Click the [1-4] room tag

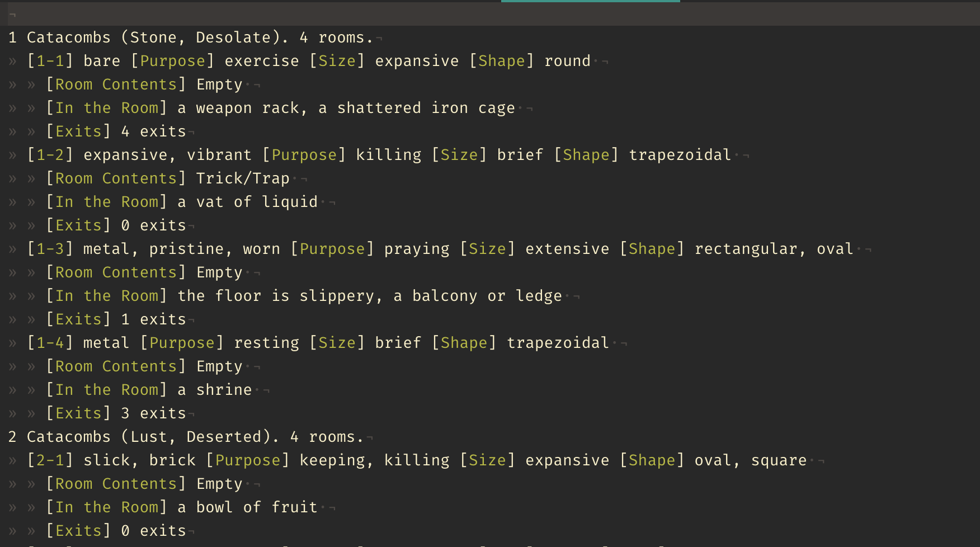[50, 343]
